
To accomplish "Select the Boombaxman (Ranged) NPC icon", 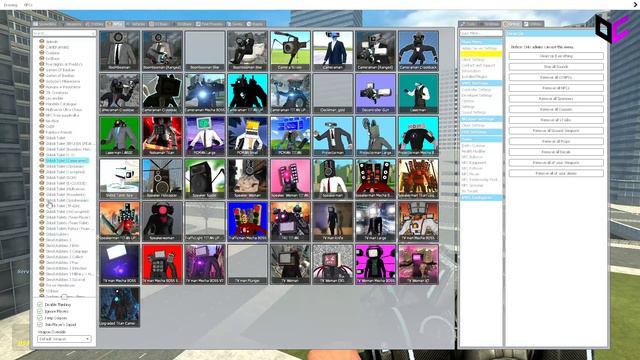I will [x=162, y=51].
